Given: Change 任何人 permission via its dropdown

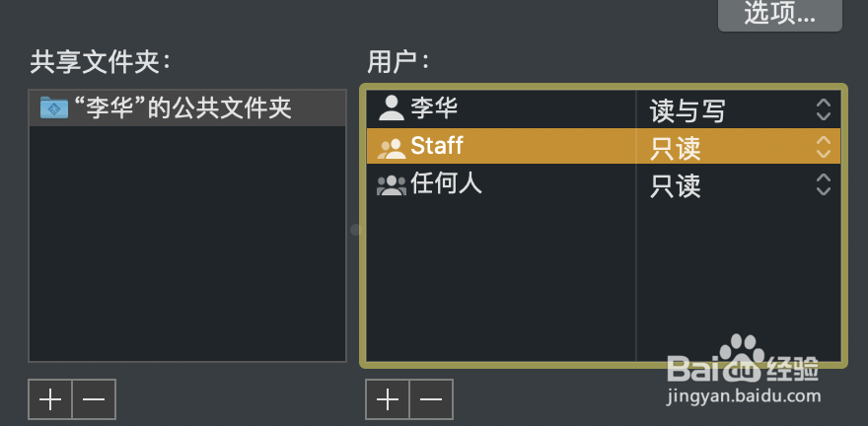Looking at the screenshot, I should pos(823,184).
